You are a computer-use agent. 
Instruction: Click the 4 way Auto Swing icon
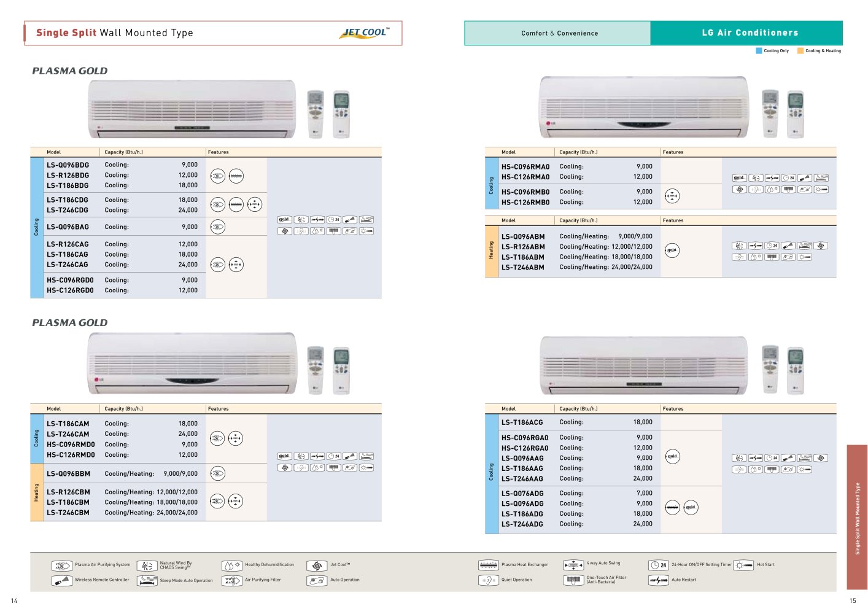573,565
